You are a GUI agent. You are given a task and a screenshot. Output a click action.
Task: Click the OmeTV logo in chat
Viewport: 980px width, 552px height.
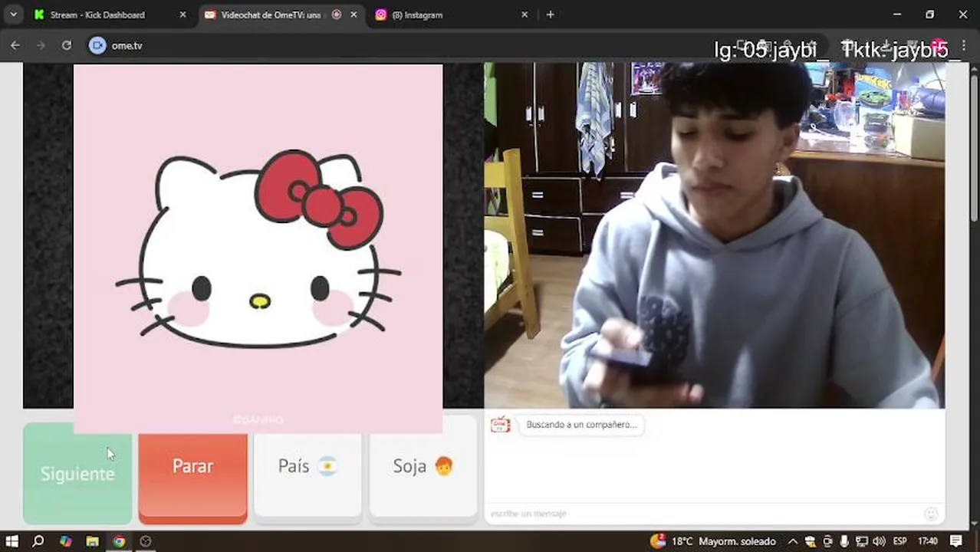500,425
